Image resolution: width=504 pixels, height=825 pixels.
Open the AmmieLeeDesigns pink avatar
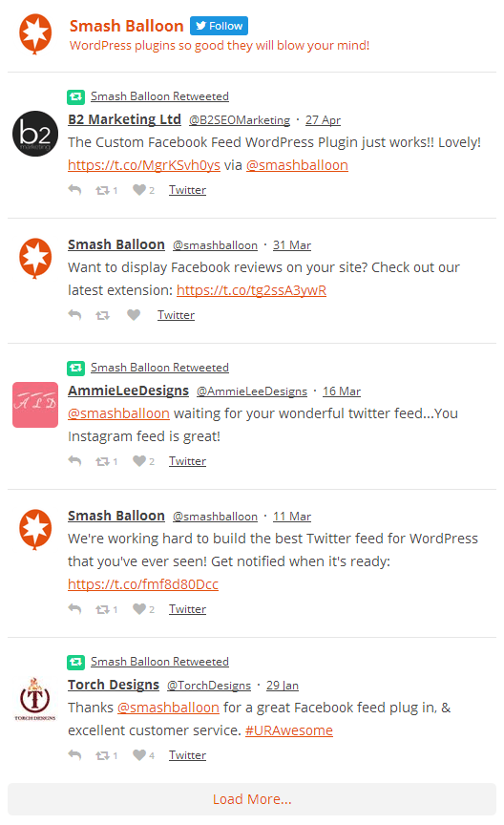[35, 405]
